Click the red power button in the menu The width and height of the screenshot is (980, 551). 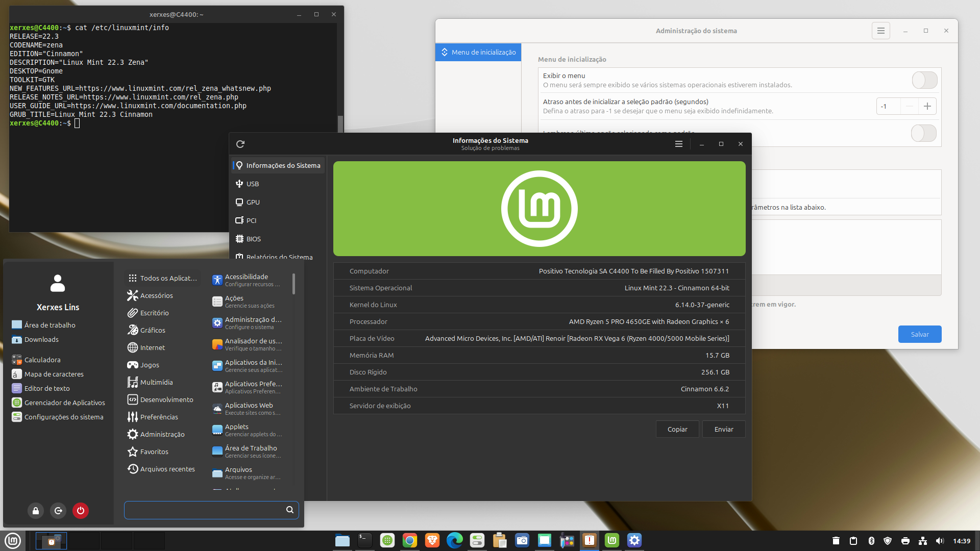pyautogui.click(x=81, y=511)
